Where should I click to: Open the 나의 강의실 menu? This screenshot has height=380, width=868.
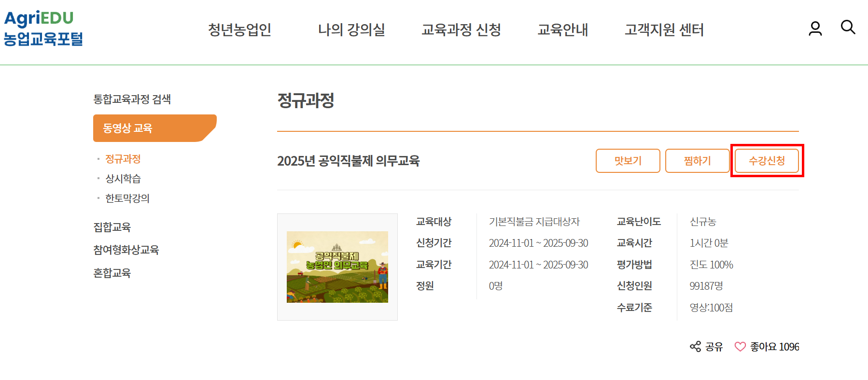click(x=351, y=29)
